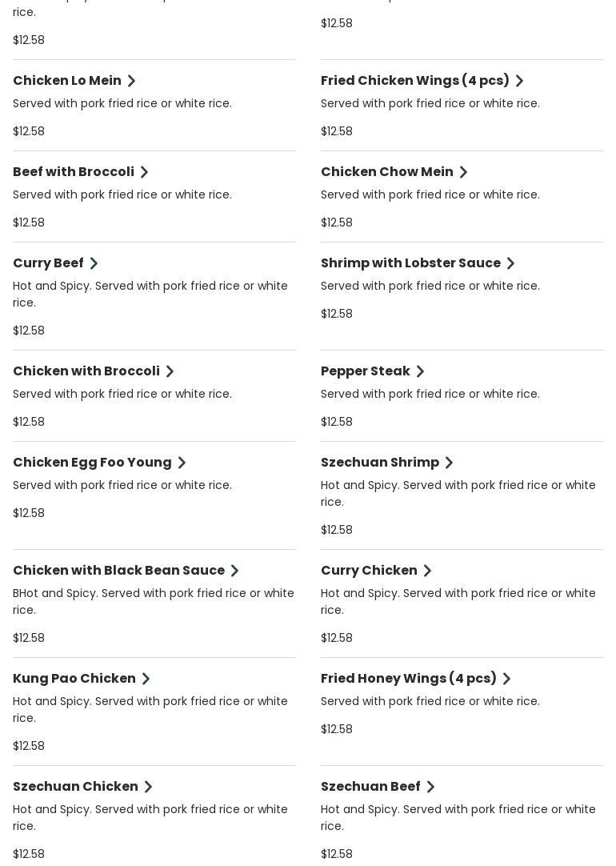Click the arrow beside Chicken Chow Mein
This screenshot has width=616, height=866.
464,172
